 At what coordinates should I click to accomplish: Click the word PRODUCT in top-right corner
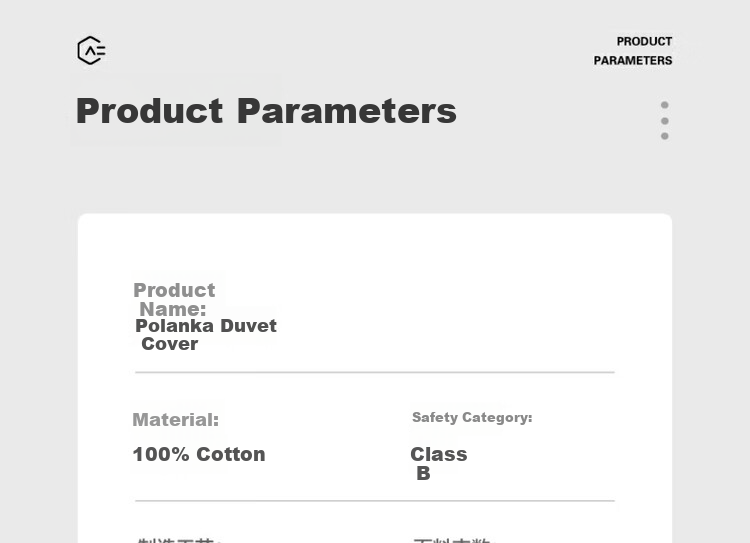pyautogui.click(x=644, y=42)
